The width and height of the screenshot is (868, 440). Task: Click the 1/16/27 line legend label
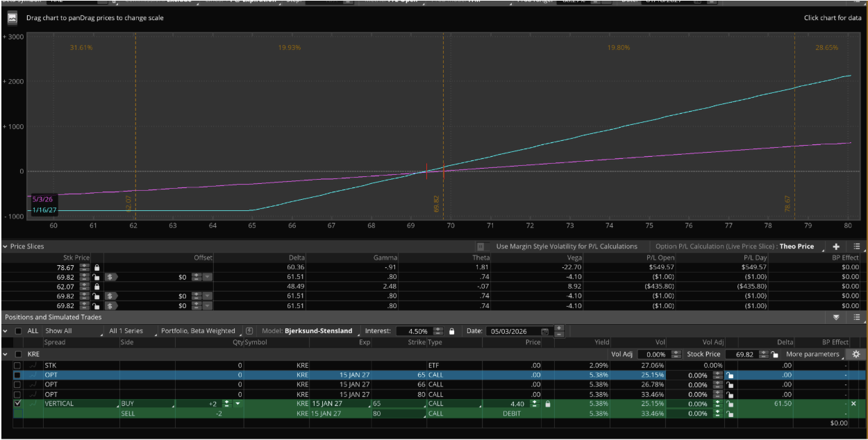coord(43,210)
